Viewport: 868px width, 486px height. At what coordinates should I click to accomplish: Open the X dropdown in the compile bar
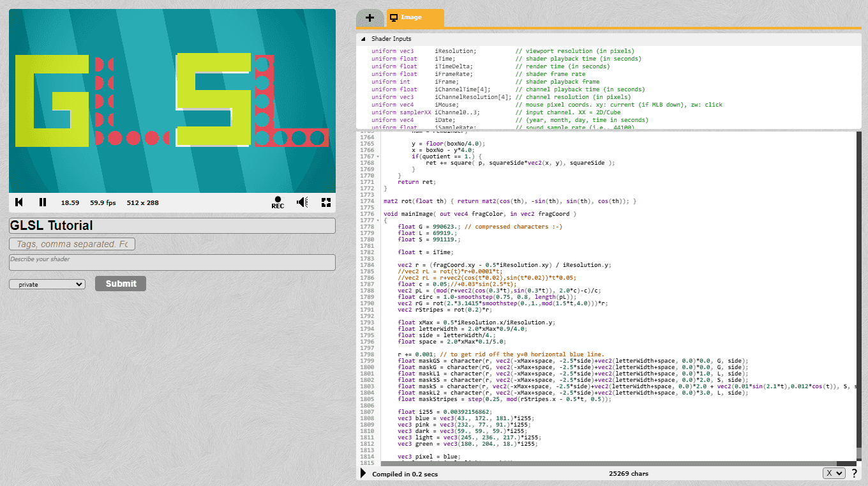pos(834,473)
